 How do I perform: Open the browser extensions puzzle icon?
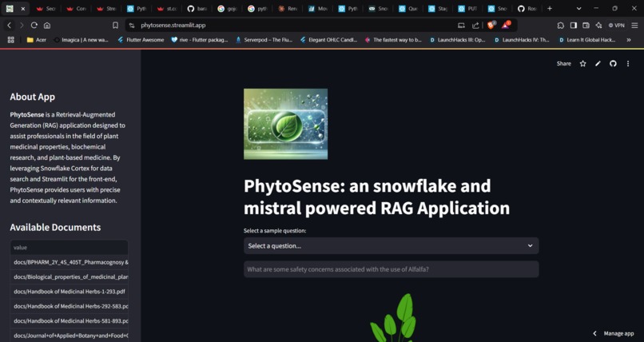pyautogui.click(x=561, y=26)
